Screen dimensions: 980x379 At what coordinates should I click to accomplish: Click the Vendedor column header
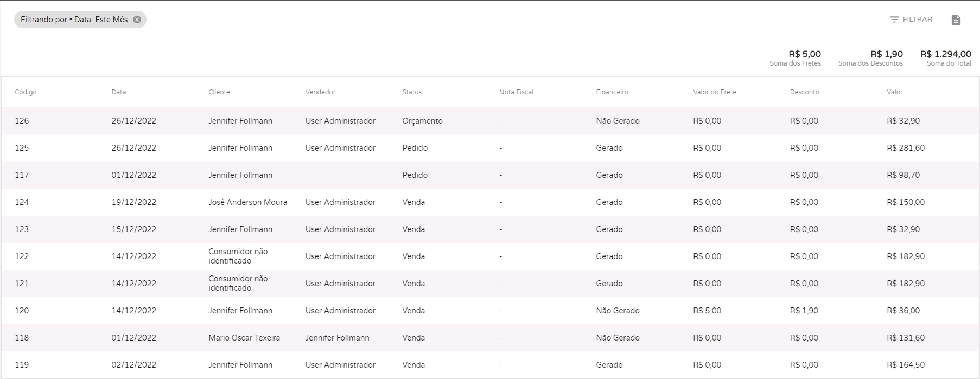pyautogui.click(x=320, y=92)
